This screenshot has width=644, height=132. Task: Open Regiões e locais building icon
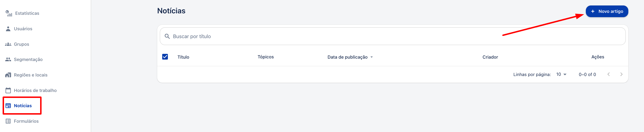(x=8, y=75)
